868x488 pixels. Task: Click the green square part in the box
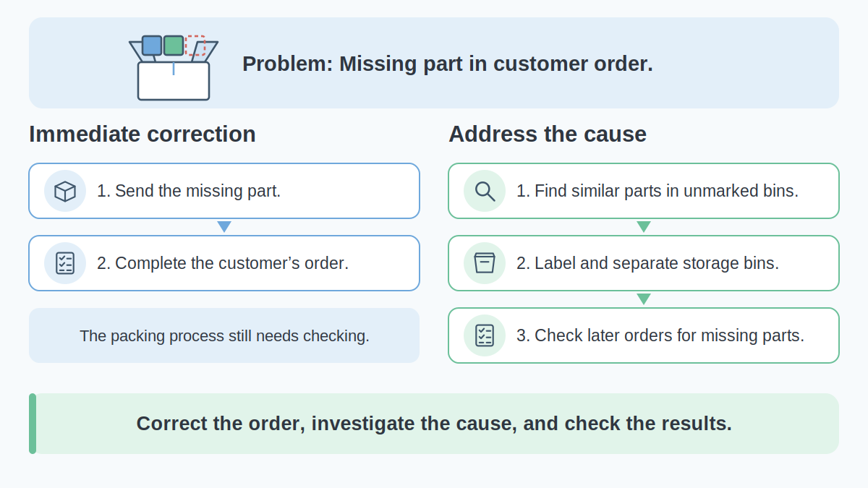point(174,46)
